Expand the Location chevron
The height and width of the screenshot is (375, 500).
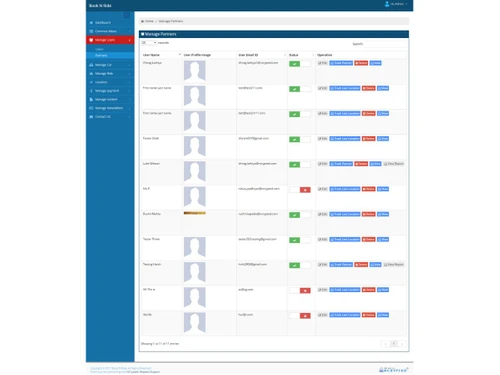pyautogui.click(x=130, y=82)
